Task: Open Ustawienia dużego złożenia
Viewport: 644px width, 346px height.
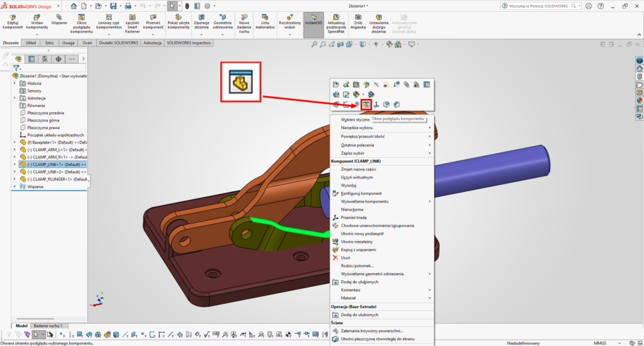Action: (x=379, y=24)
